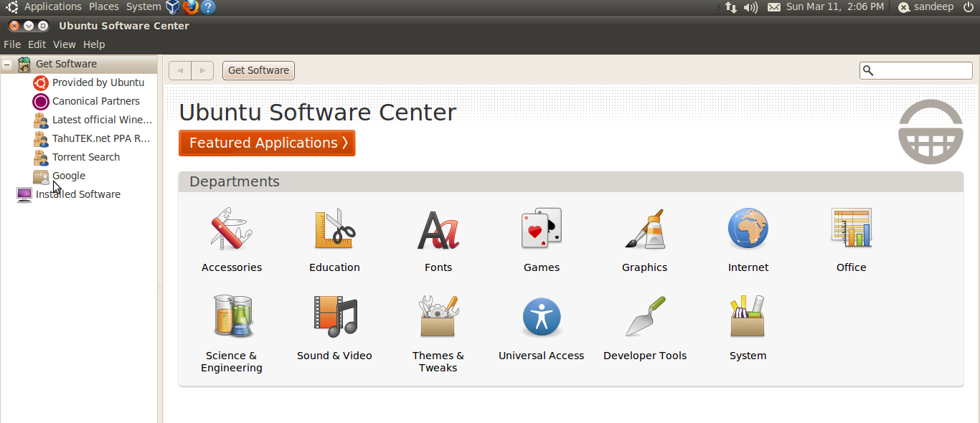Click the forward navigation arrow

(202, 70)
